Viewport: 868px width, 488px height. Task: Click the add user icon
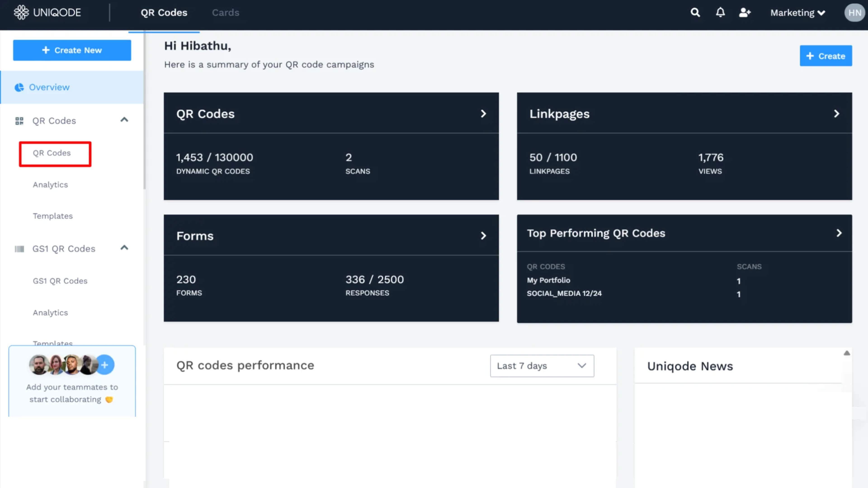coord(745,12)
